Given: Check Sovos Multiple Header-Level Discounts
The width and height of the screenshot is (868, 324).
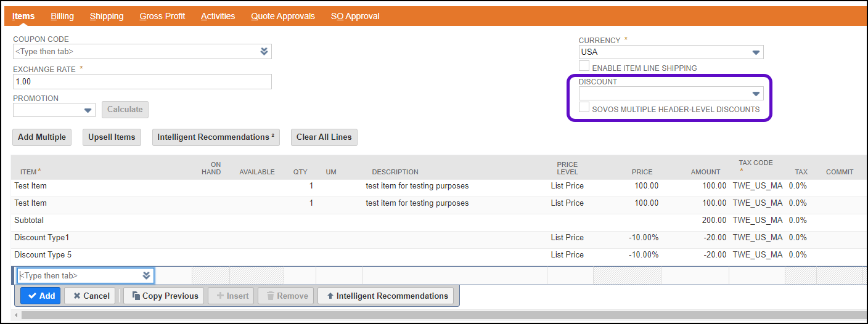Looking at the screenshot, I should click(x=584, y=108).
